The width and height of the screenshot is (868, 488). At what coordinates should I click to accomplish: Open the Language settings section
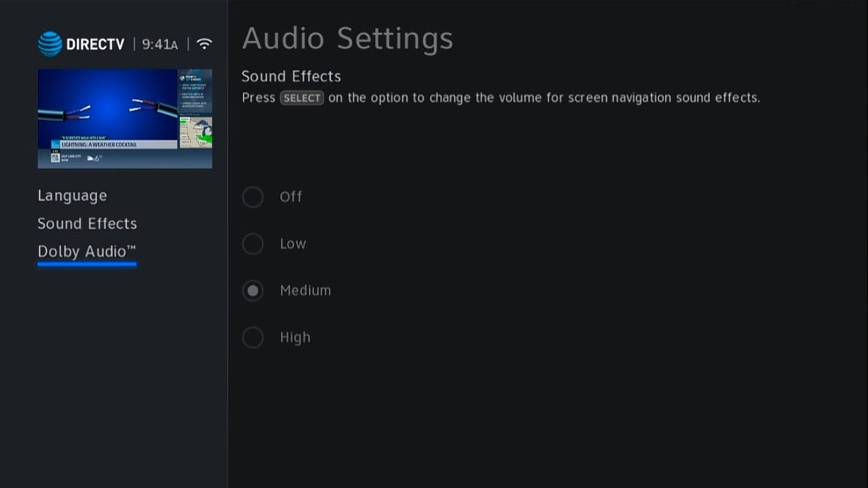(72, 195)
